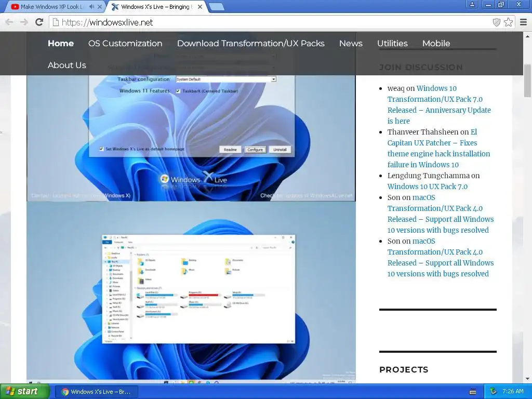Open first macOS Transformation/UX Pack 4.0 link
532x399 pixels.
[441, 214]
